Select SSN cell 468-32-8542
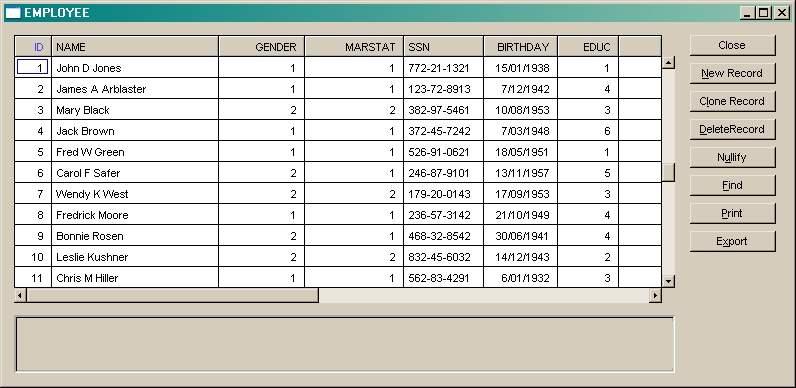This screenshot has width=796, height=388. coord(444,236)
